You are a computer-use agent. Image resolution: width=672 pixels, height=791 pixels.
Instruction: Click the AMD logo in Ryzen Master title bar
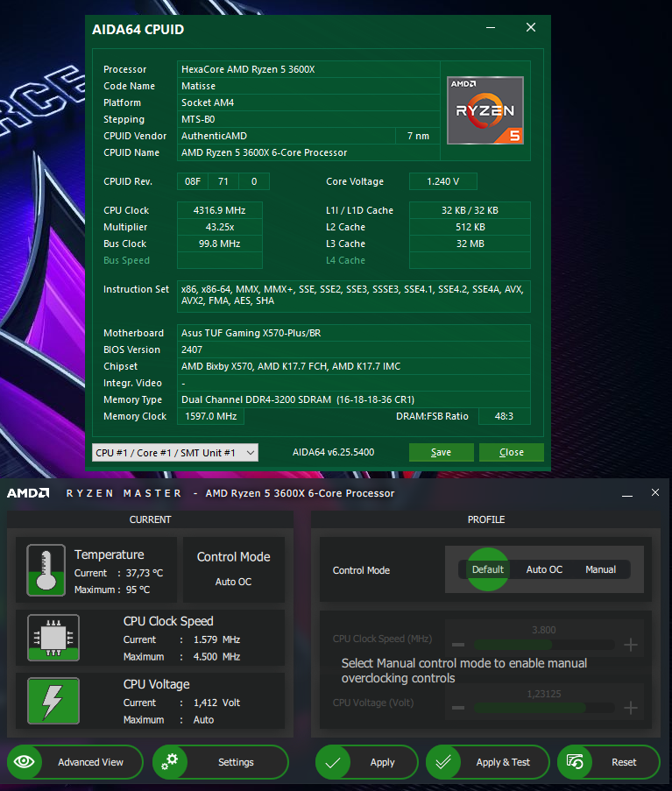click(28, 493)
